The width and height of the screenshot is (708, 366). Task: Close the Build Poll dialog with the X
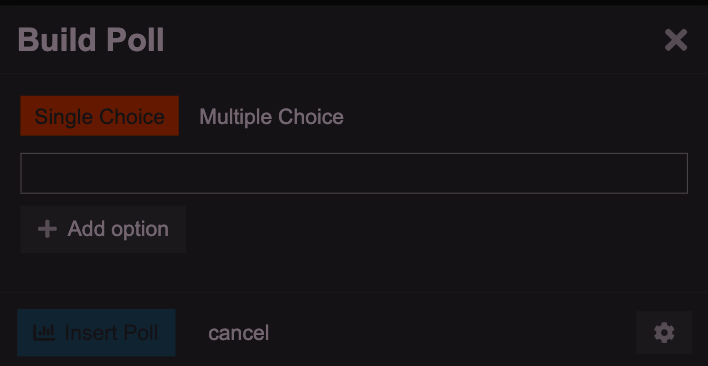[675, 40]
